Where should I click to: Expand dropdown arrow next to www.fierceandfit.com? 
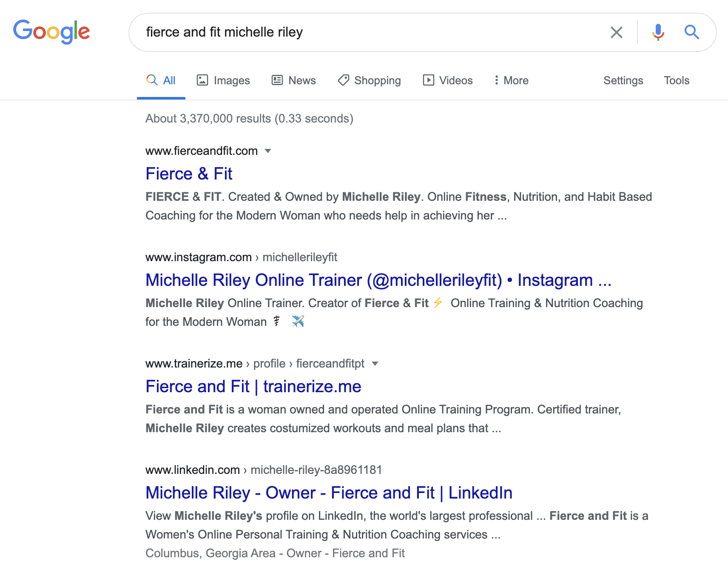(x=268, y=151)
